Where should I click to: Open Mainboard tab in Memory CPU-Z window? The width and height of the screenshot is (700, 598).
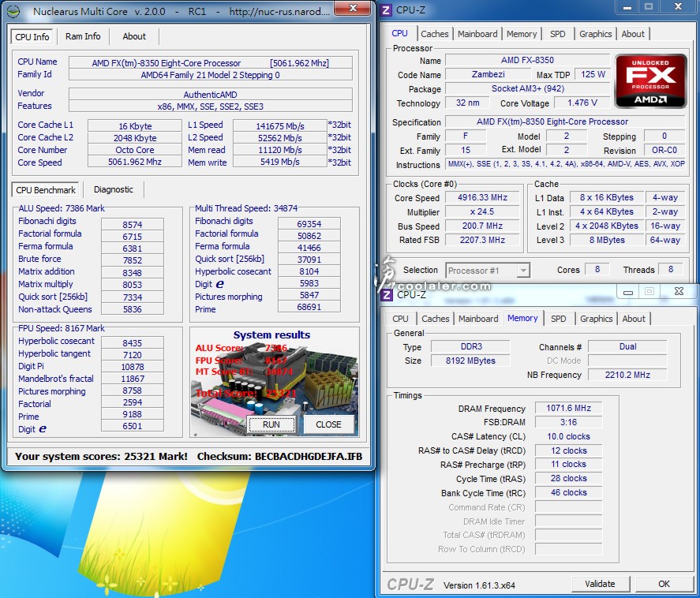click(x=478, y=319)
